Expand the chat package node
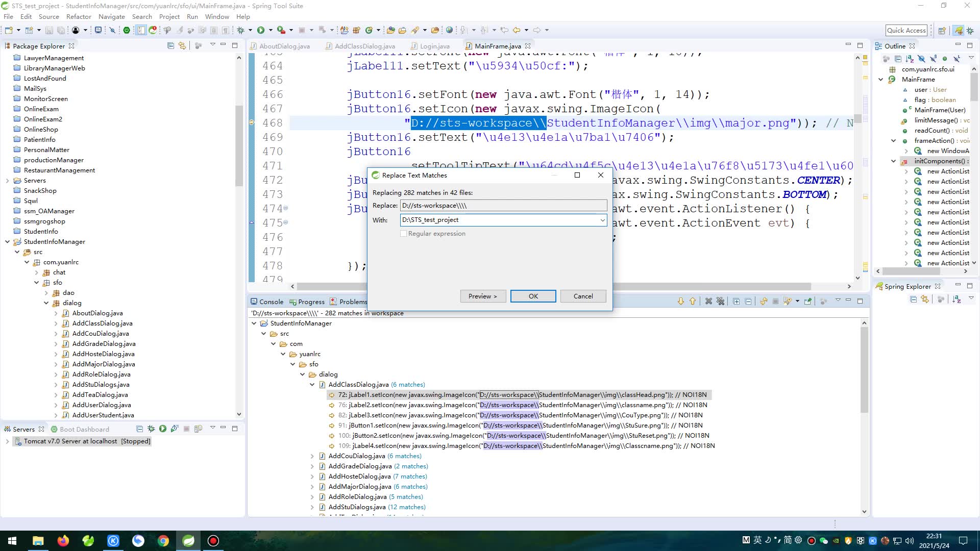Image resolution: width=980 pixels, height=551 pixels. point(36,272)
